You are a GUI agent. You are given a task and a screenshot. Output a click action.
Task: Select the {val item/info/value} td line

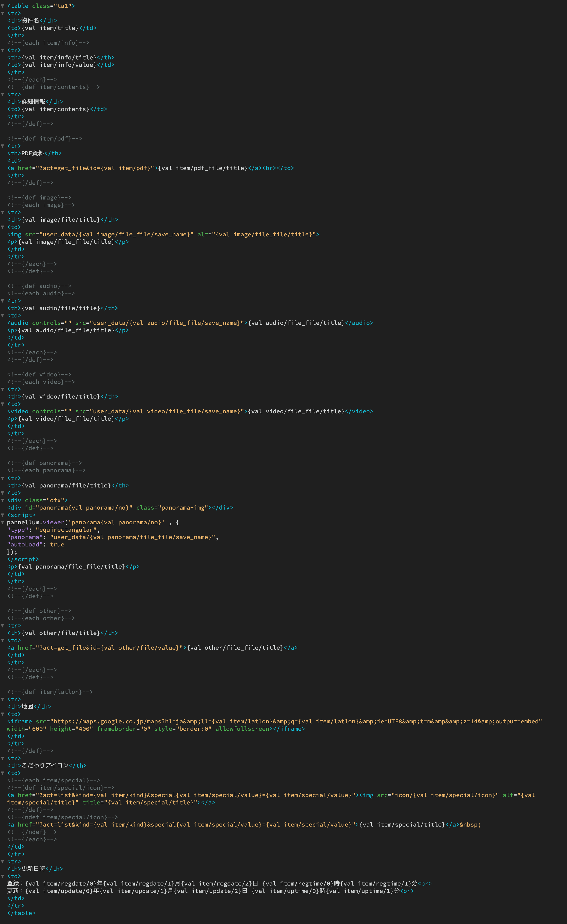pyautogui.click(x=61, y=65)
